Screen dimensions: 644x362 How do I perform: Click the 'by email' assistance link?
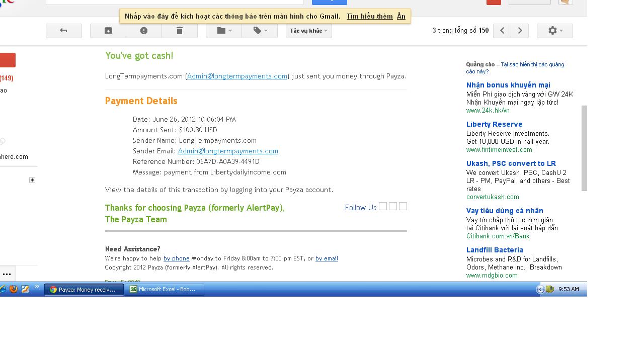tap(327, 258)
